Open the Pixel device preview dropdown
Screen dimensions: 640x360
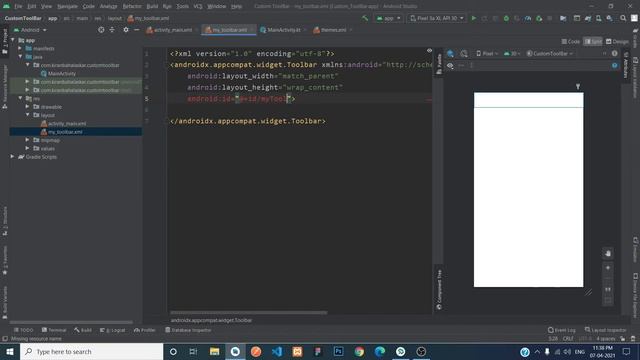[487, 53]
